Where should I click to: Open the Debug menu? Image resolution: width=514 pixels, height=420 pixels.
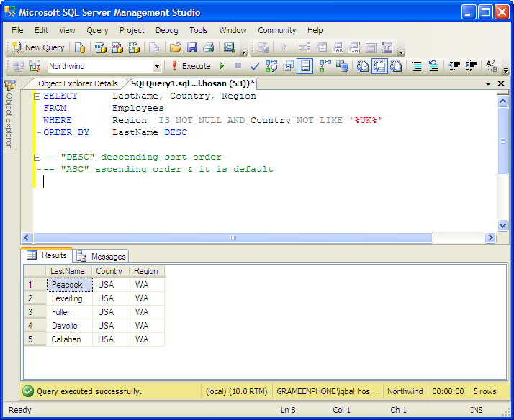pos(166,30)
